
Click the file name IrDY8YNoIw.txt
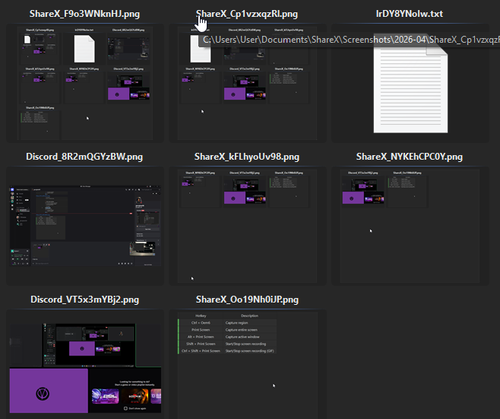click(x=410, y=14)
